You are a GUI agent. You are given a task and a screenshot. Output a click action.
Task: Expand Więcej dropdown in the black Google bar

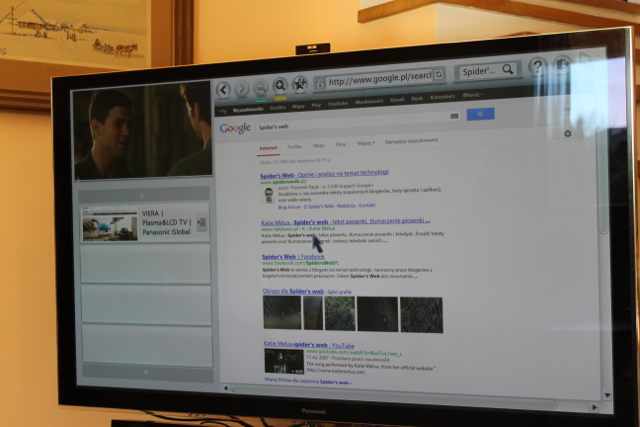[x=472, y=95]
